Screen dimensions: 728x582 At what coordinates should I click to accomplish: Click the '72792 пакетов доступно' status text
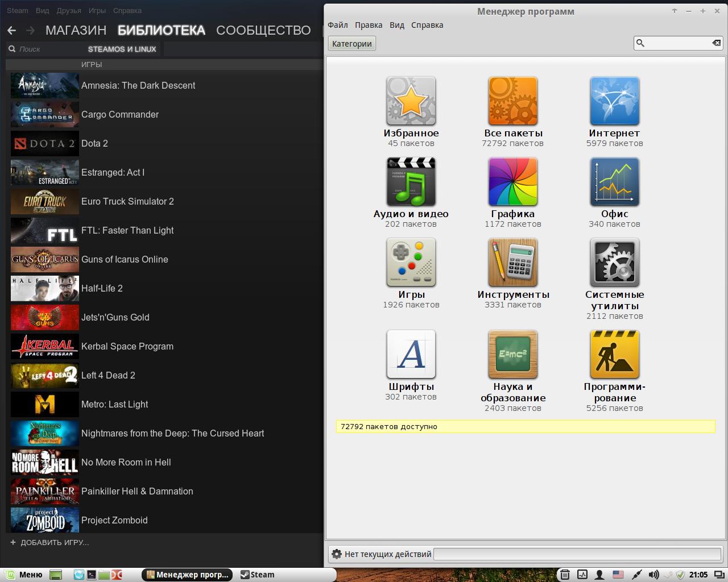(389, 427)
